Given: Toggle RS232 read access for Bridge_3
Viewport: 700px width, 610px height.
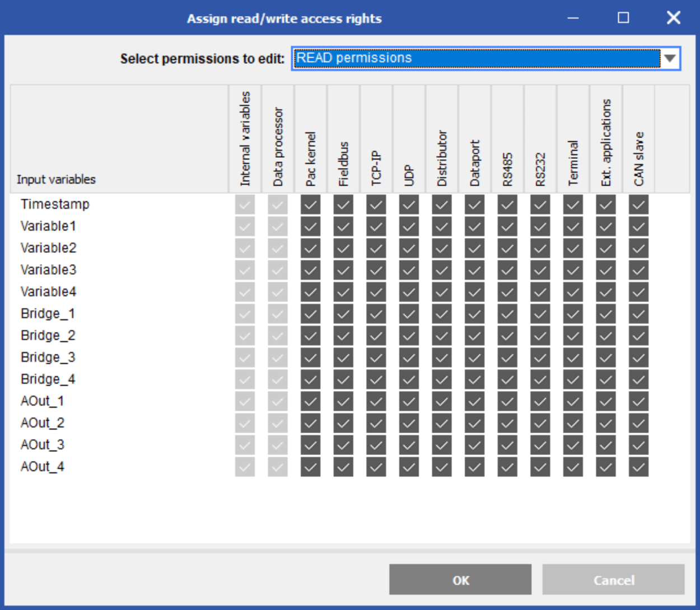Looking at the screenshot, I should tap(540, 357).
